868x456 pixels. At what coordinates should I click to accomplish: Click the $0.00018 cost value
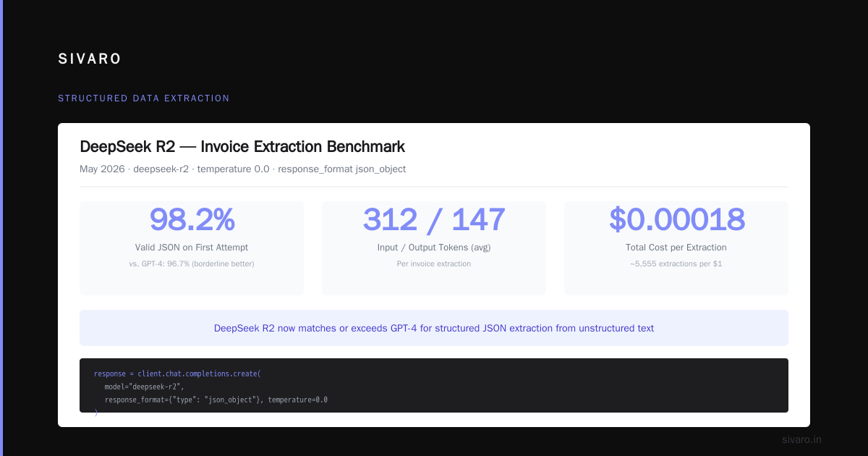(676, 219)
